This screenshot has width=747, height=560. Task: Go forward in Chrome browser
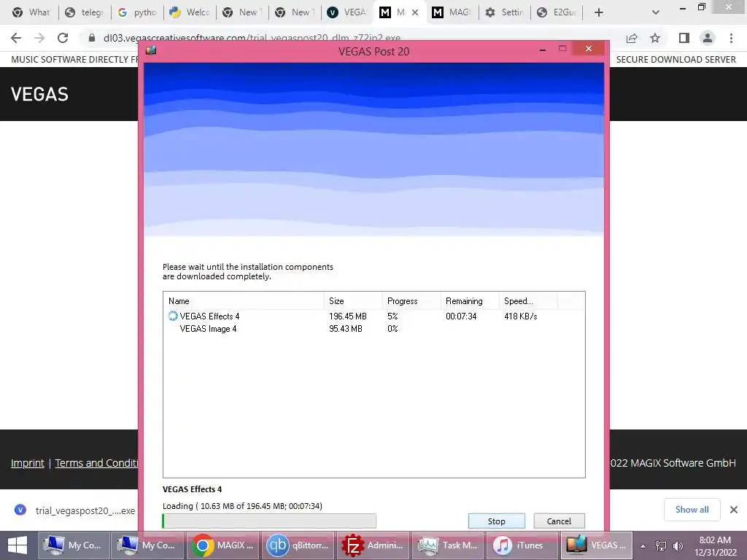click(x=39, y=38)
